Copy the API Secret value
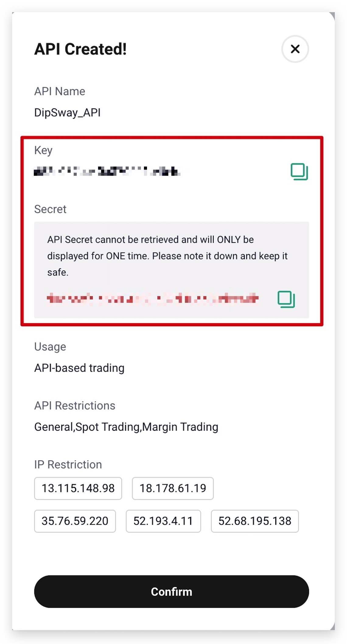Screen dimensions: 347x644 pos(286,299)
